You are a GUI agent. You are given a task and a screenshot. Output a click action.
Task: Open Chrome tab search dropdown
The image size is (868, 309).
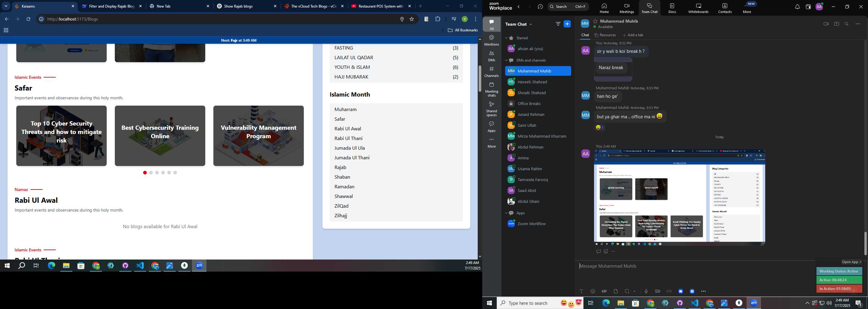(x=6, y=6)
